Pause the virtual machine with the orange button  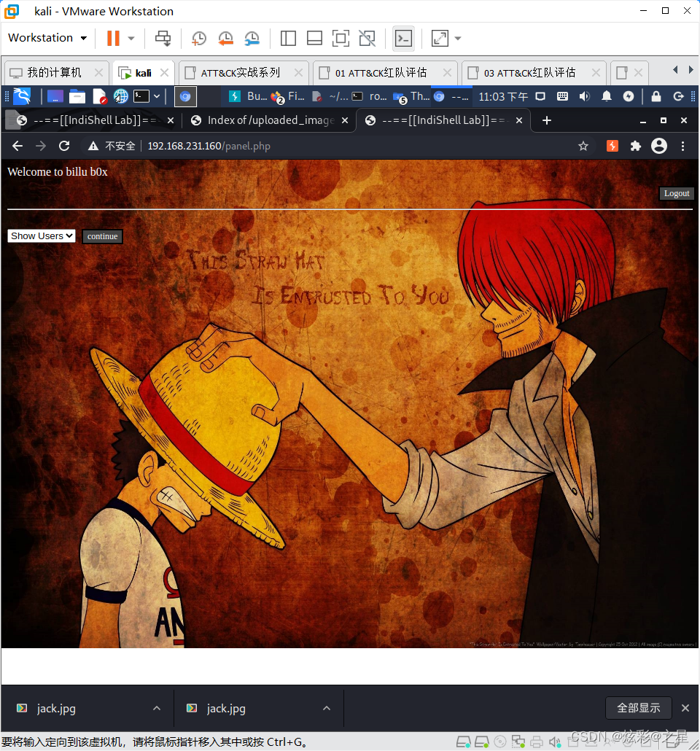[x=113, y=39]
